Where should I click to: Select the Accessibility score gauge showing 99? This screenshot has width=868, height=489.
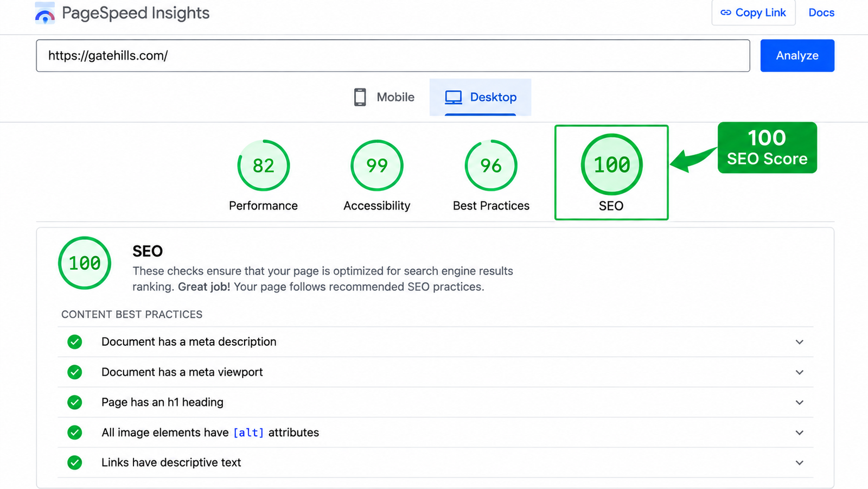[377, 166]
